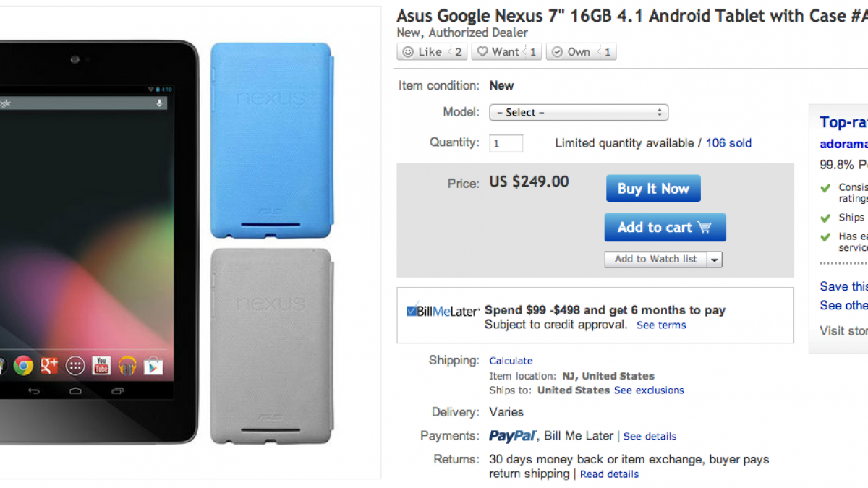868x488 pixels.
Task: Expand the Add to Watch list arrow
Action: 715,260
